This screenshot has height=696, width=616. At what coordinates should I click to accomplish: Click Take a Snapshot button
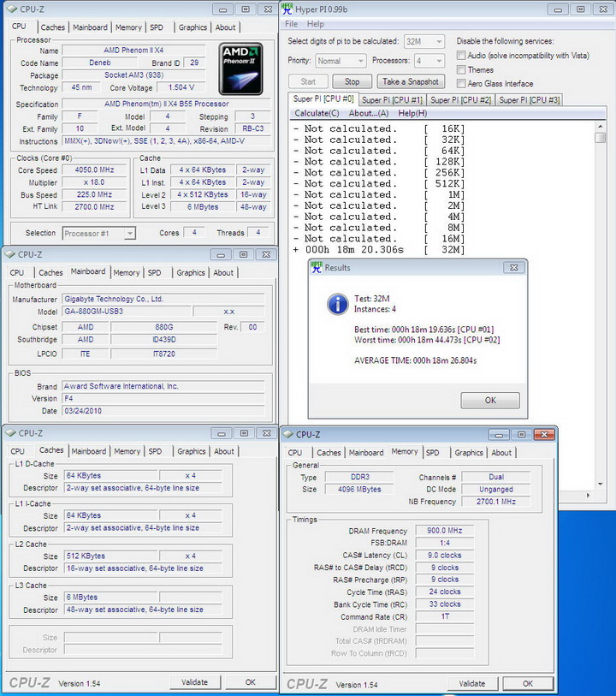[410, 81]
